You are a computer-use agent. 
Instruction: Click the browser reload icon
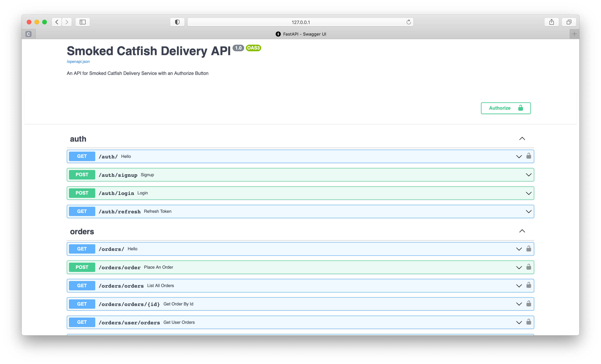click(409, 22)
